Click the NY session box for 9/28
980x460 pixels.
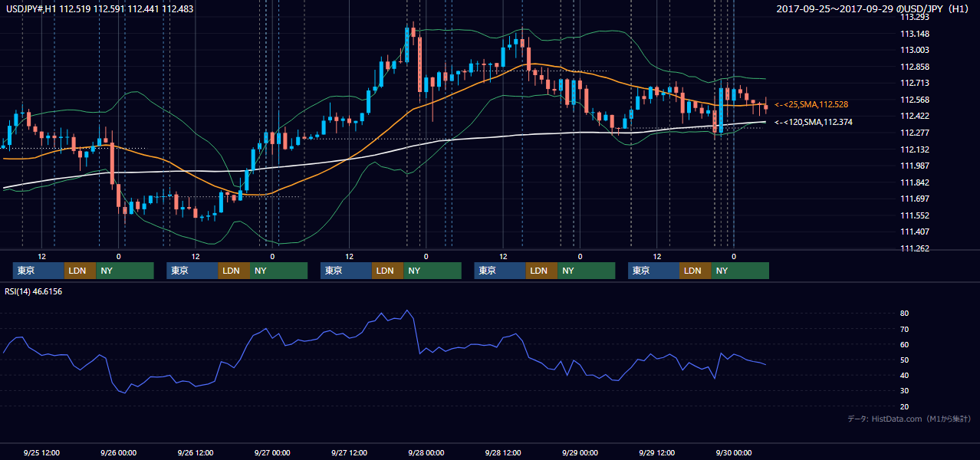(x=586, y=271)
